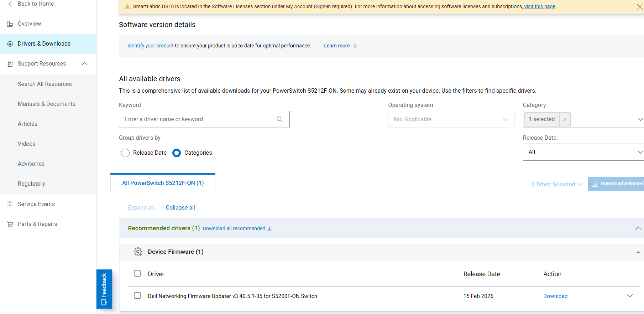The height and width of the screenshot is (314, 644).
Task: Click the Driver column header
Action: (x=156, y=274)
